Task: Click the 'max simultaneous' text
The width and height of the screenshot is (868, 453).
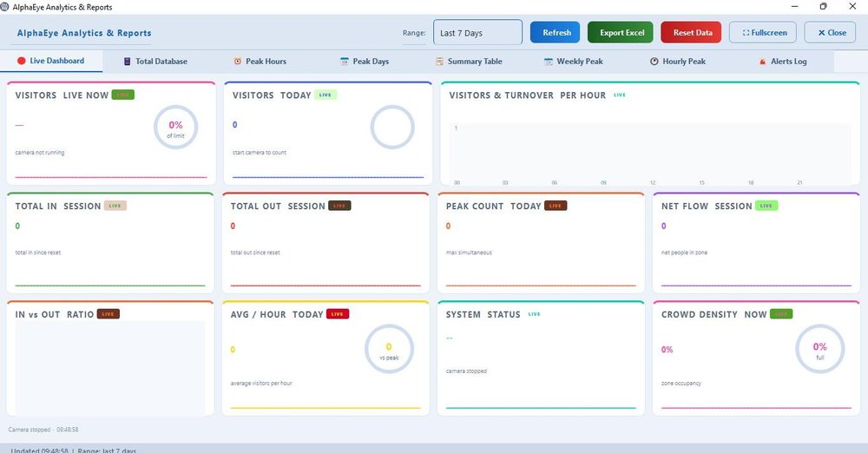Action: (x=469, y=253)
